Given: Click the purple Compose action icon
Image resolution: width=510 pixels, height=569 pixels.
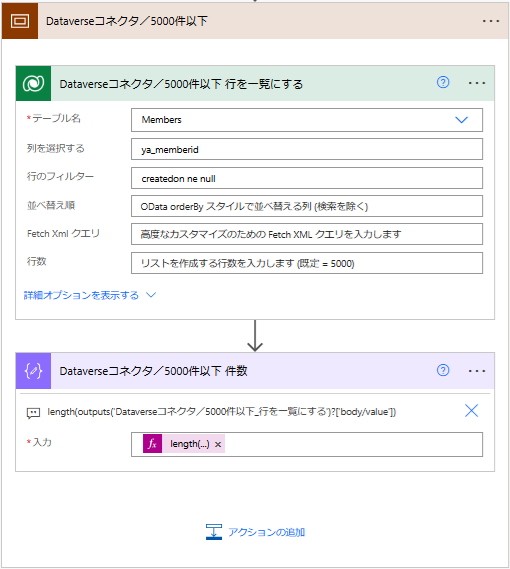Looking at the screenshot, I should click(33, 371).
